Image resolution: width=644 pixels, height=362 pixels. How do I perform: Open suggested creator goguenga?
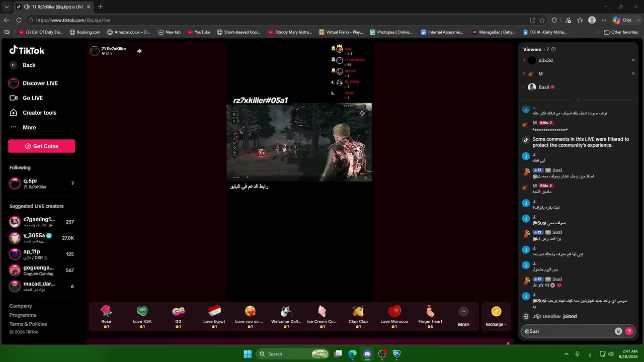42,270
